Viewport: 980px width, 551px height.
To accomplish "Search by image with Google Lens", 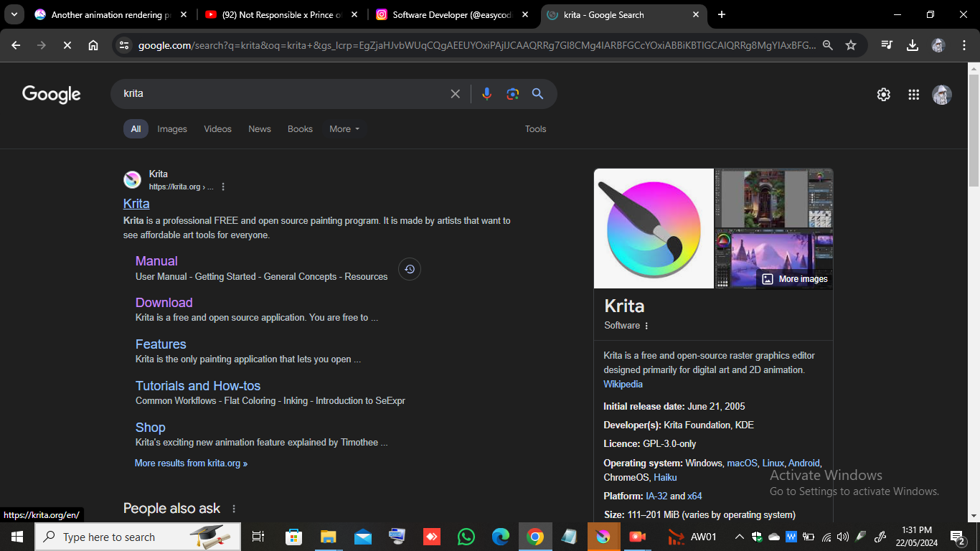I will click(512, 94).
